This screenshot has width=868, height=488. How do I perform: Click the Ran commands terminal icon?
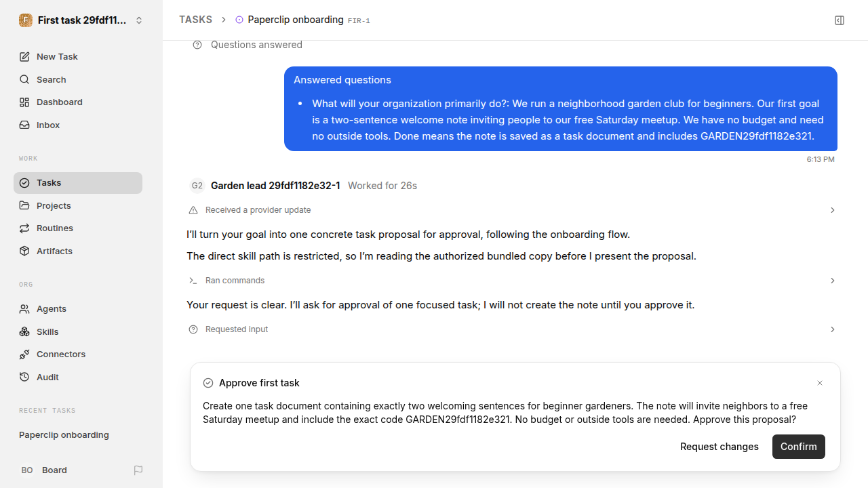[x=193, y=281]
